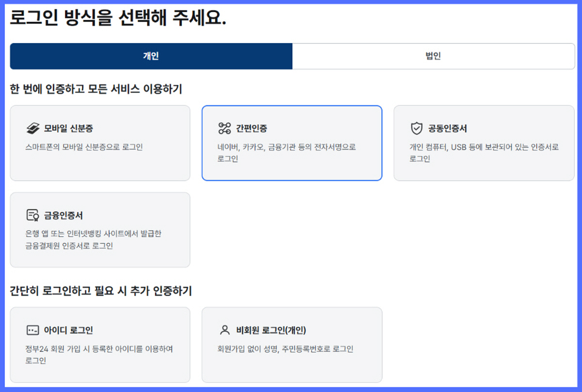Choose the 간편인증 login method
The height and width of the screenshot is (392, 582).
tap(291, 143)
